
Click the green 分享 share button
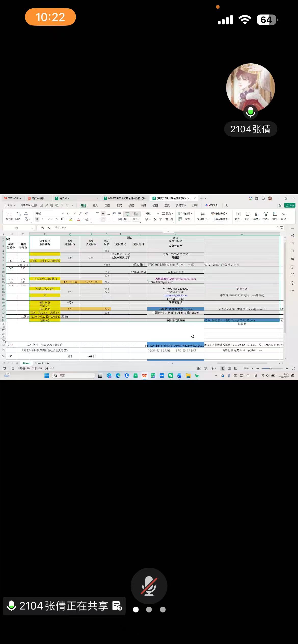290,205
